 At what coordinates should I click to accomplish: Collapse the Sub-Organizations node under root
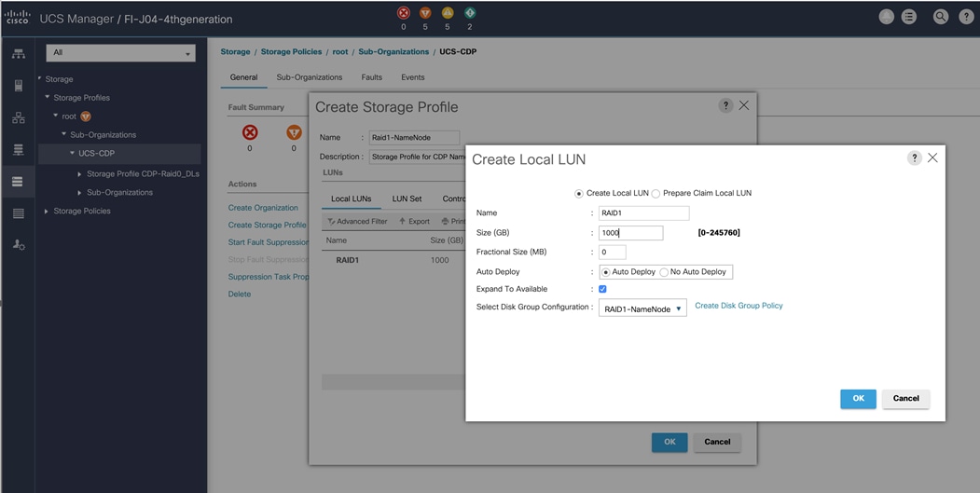[x=63, y=134]
